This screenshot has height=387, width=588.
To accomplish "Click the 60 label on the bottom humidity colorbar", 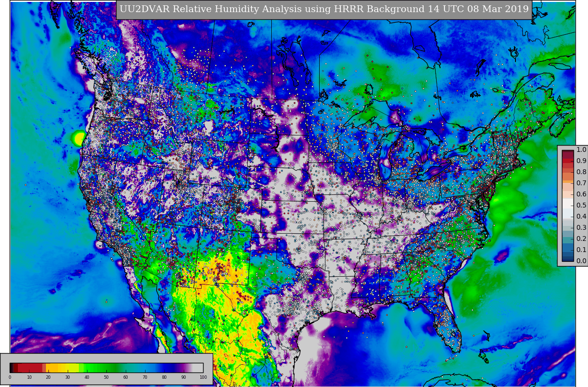I will [126, 377].
